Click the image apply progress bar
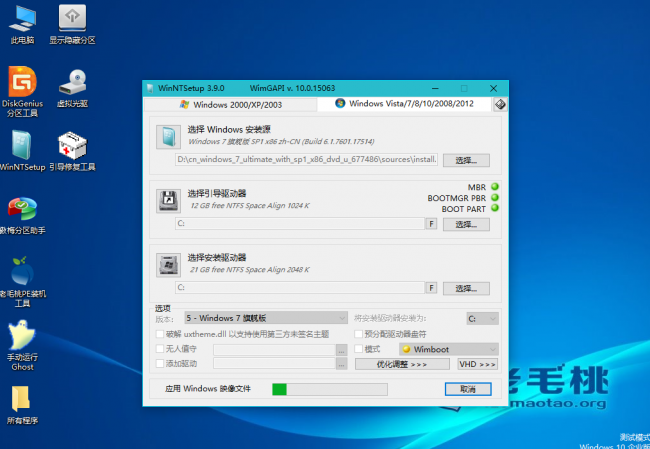Screen dimensions: 650x449 [x=330, y=389]
